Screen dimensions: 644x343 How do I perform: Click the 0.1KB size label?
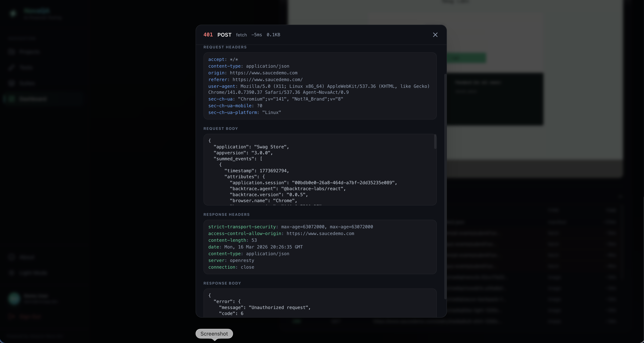(273, 35)
